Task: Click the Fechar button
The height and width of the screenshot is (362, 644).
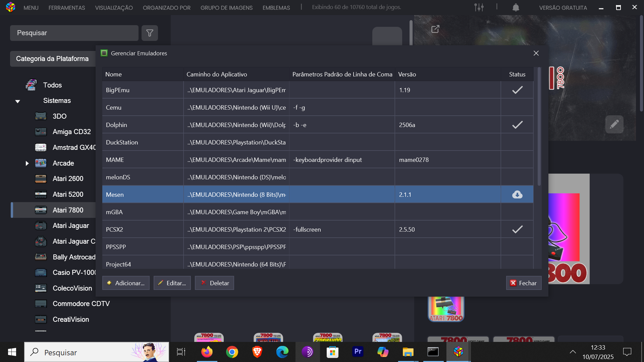Action: pos(524,283)
